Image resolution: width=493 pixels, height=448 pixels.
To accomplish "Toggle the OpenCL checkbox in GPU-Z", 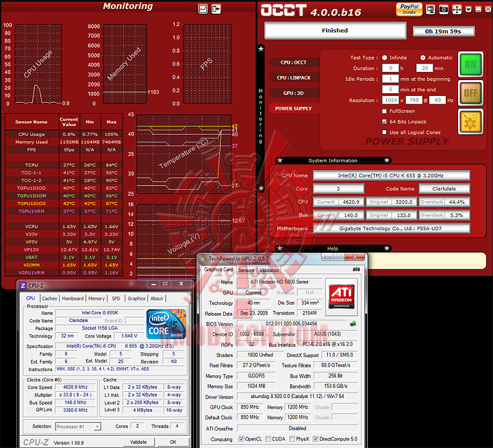I will coord(241,438).
